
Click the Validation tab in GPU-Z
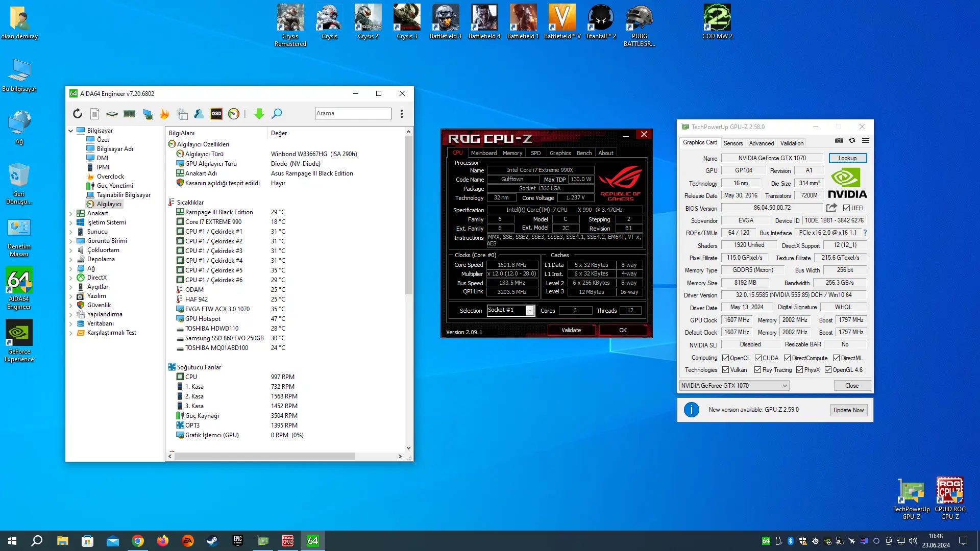pyautogui.click(x=792, y=143)
